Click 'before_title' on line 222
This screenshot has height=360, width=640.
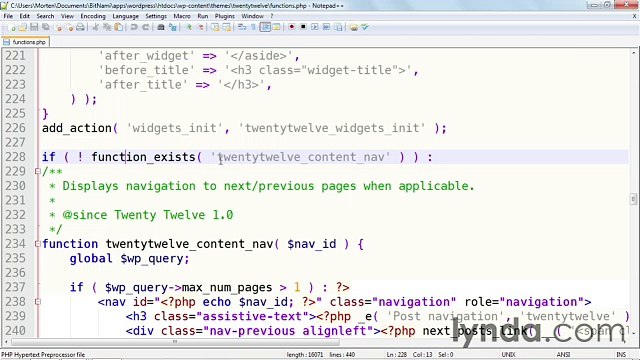[146, 70]
